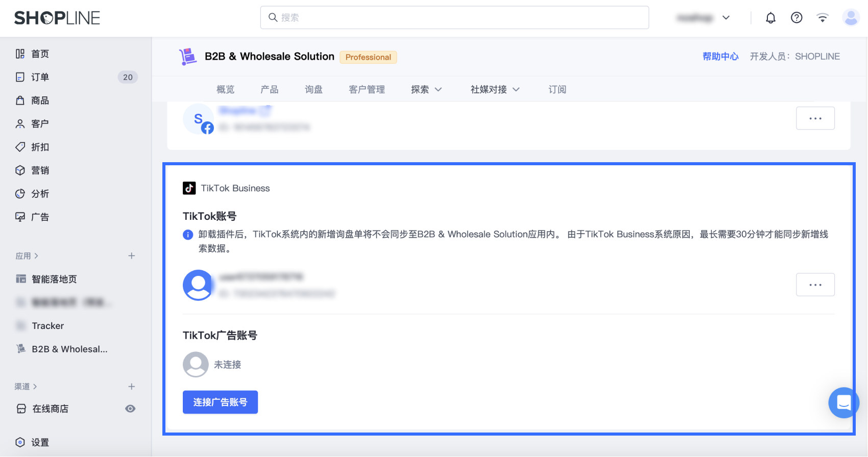This screenshot has width=868, height=457.
Task: Click the TikTok账号 heading
Action: (210, 216)
